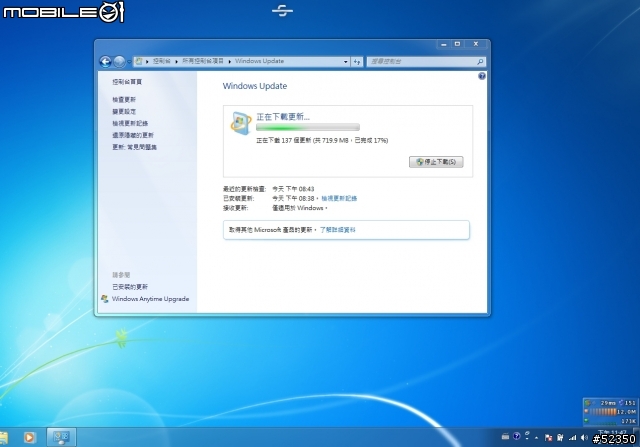Click the 今天 下午 08:43 check time

coord(293,189)
